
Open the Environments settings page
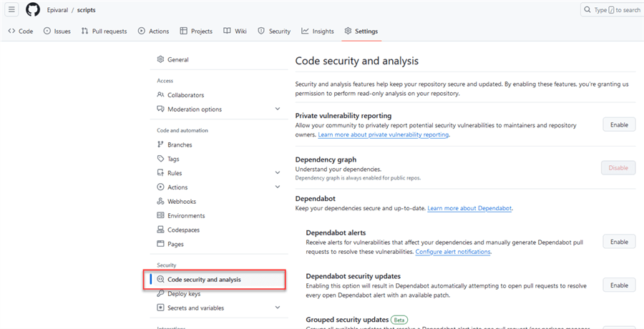point(186,216)
